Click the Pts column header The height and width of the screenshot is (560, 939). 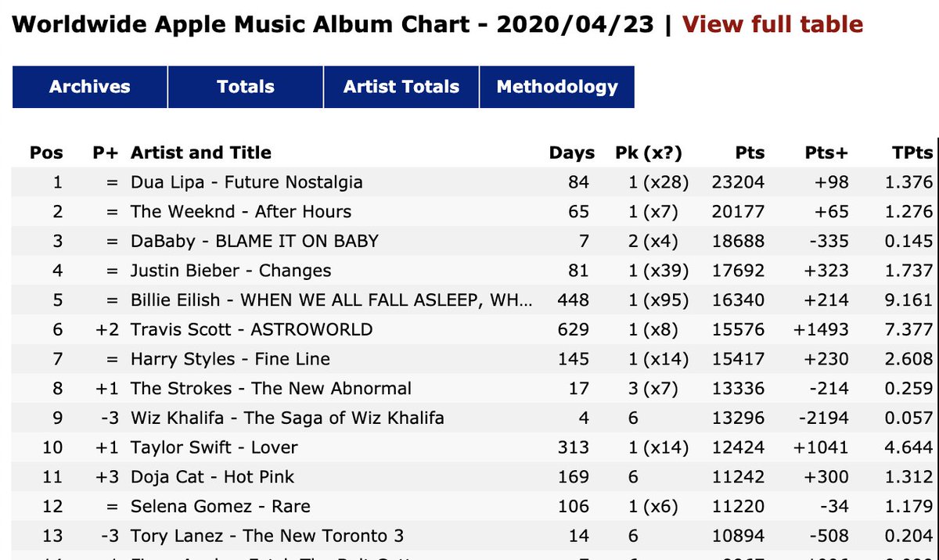coord(750,153)
